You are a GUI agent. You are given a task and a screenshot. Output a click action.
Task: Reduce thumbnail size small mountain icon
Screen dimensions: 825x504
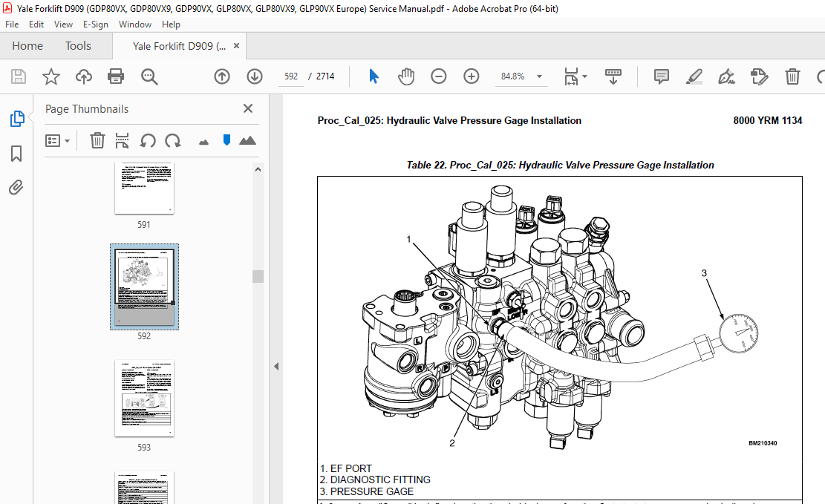point(203,142)
